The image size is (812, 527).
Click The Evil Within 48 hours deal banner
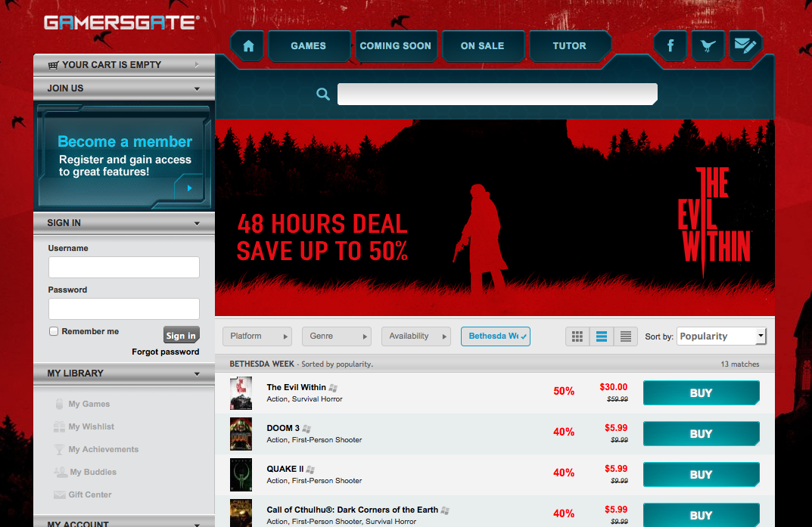(x=495, y=218)
